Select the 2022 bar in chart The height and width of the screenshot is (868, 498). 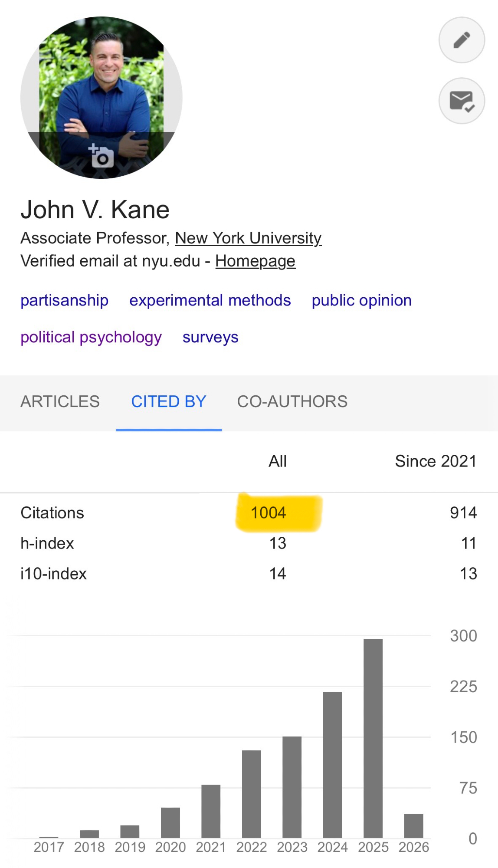point(252,794)
